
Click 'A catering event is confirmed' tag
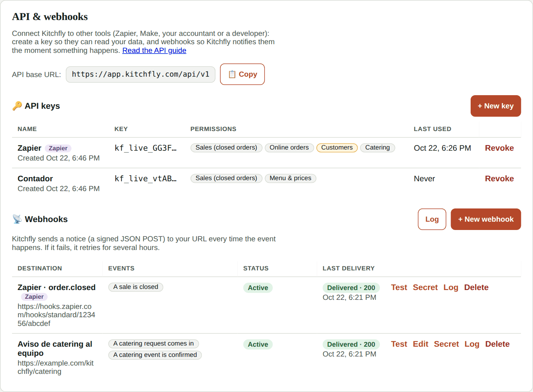(x=155, y=355)
